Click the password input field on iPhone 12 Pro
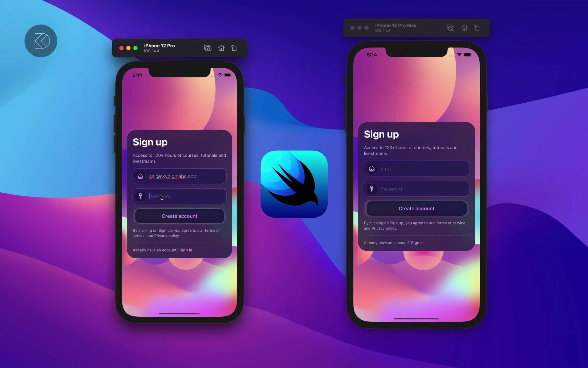This screenshot has width=588, height=368. pos(179,196)
